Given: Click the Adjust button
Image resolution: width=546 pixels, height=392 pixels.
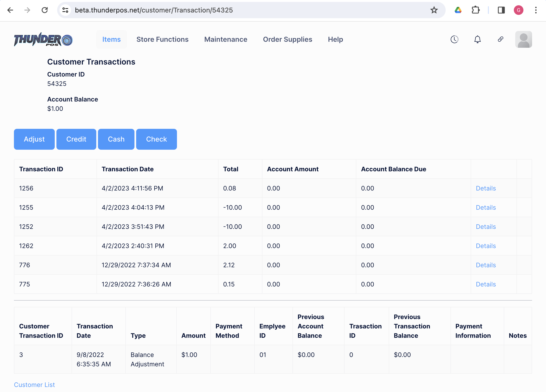Looking at the screenshot, I should [34, 139].
